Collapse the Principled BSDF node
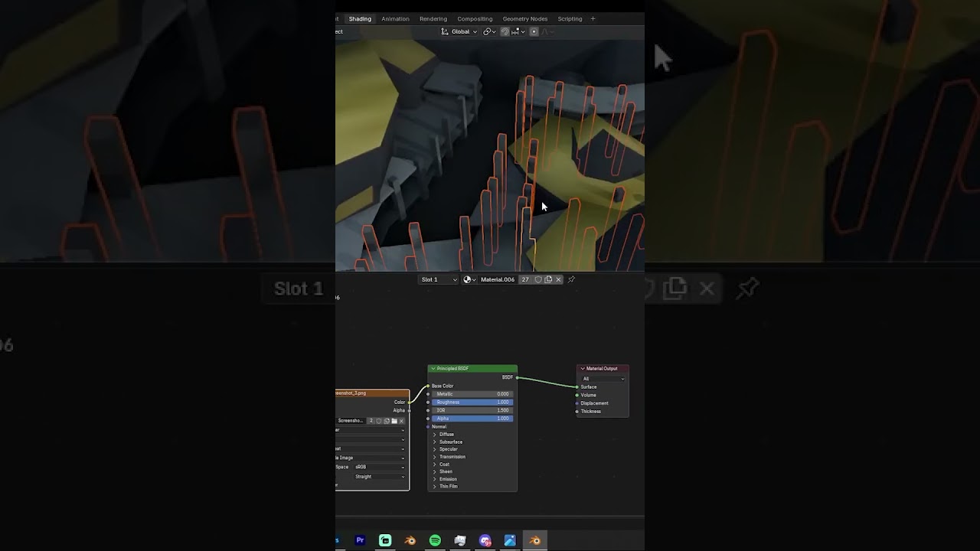The width and height of the screenshot is (980, 551). 433,369
